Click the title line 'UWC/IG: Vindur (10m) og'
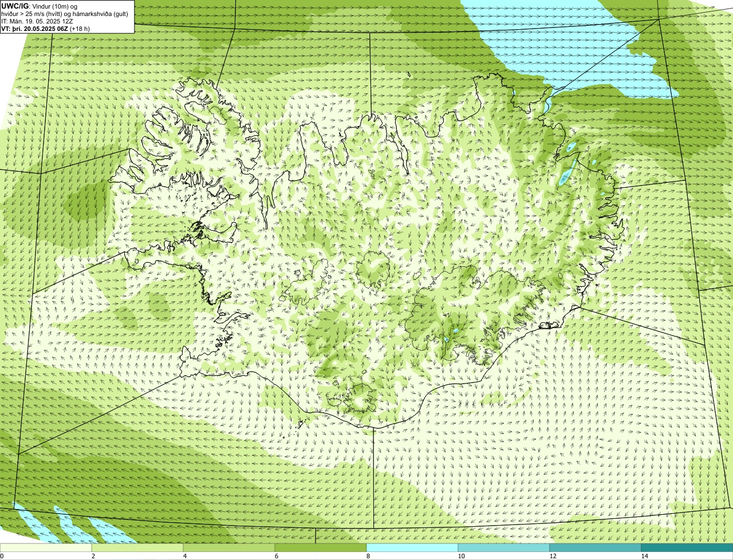 (x=39, y=6)
